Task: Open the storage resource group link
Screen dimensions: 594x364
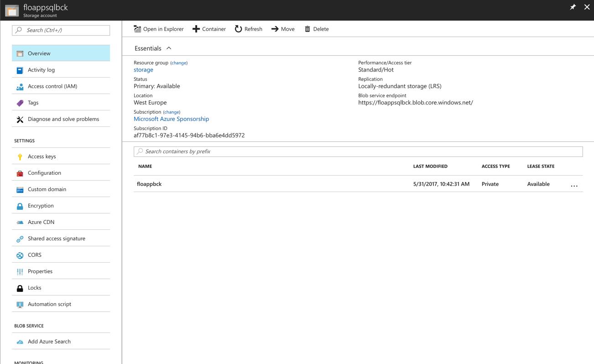Action: tap(143, 70)
